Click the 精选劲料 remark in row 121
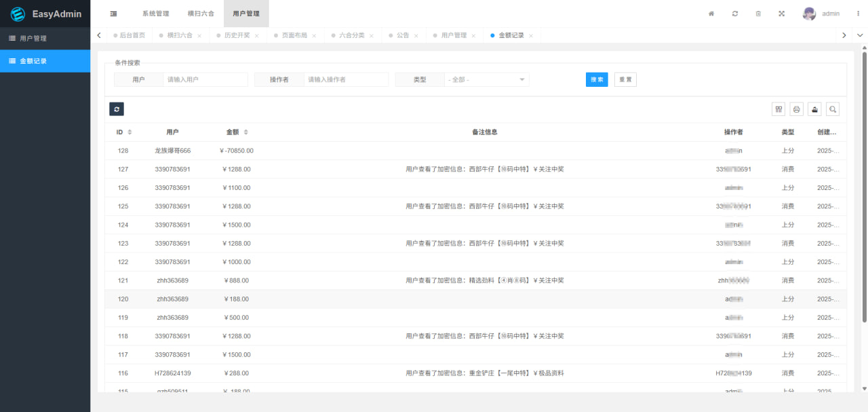The width and height of the screenshot is (868, 412). click(485, 280)
